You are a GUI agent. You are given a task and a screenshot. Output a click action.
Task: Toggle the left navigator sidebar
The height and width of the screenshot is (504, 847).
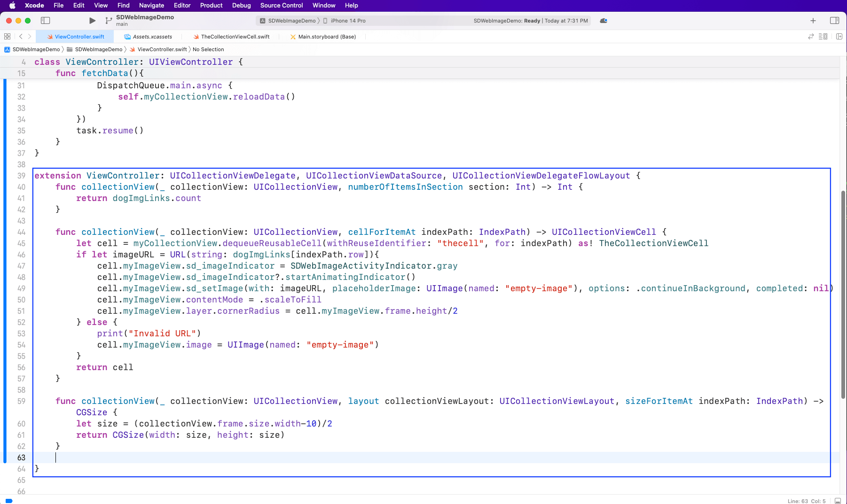click(46, 21)
